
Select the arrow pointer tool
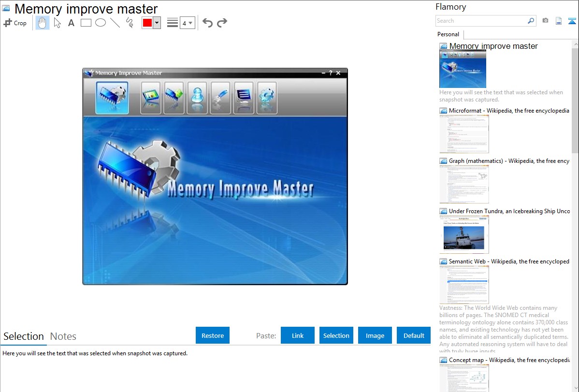[57, 23]
